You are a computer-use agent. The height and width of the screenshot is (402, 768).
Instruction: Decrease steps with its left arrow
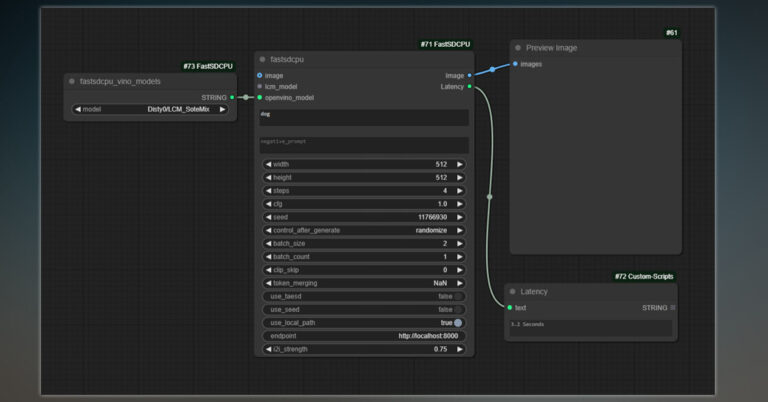tap(268, 190)
